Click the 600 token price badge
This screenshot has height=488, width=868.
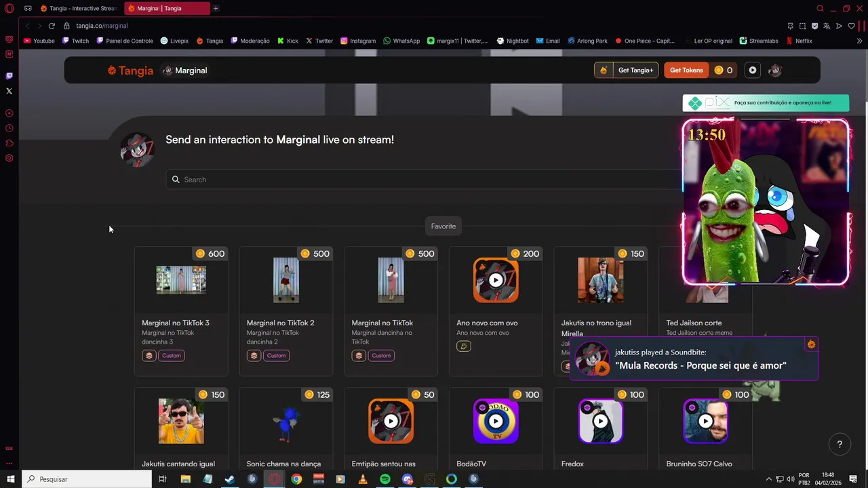point(210,253)
